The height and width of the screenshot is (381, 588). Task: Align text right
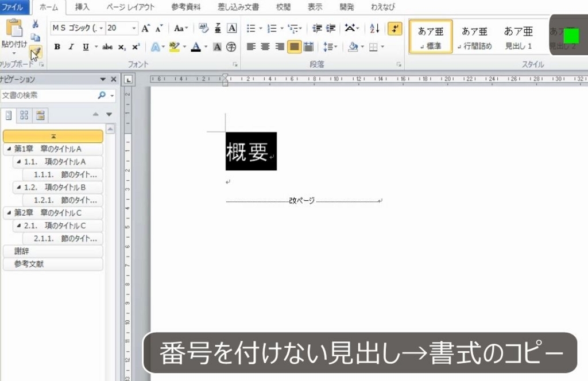pos(280,47)
